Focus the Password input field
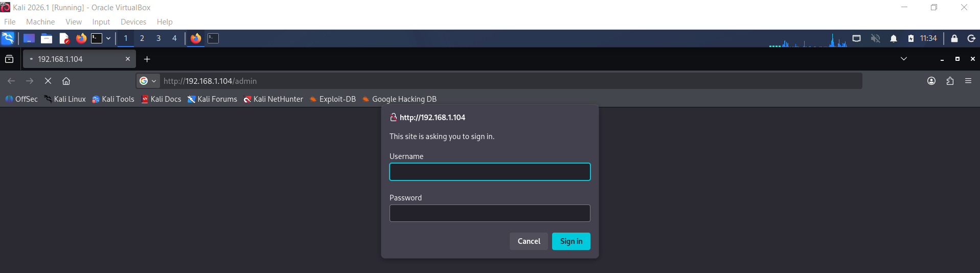Image resolution: width=980 pixels, height=273 pixels. click(490, 213)
